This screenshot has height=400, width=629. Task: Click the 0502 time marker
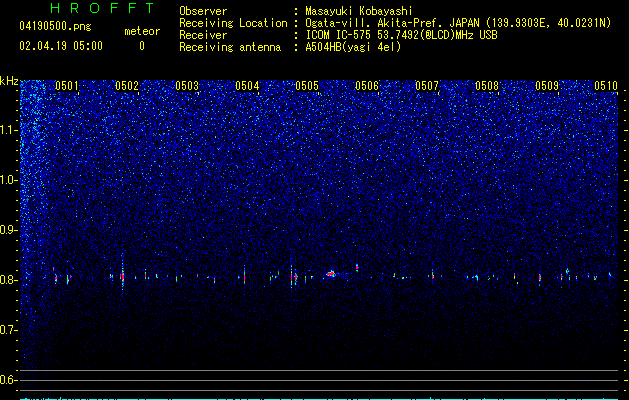pos(127,86)
